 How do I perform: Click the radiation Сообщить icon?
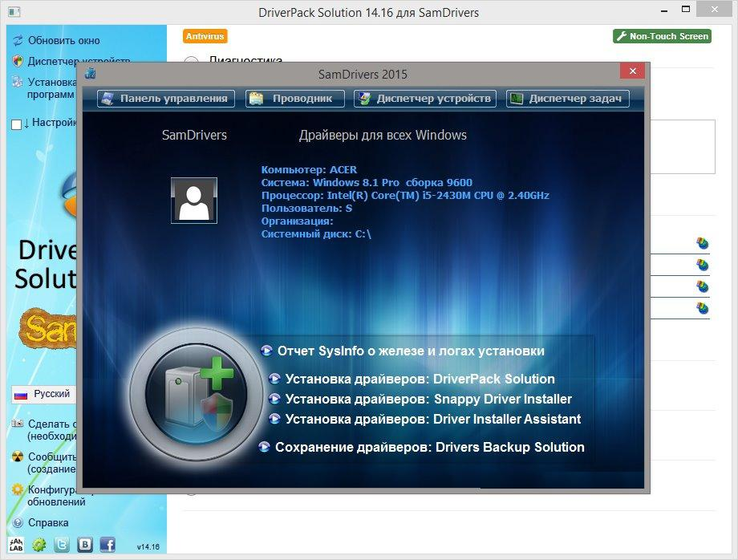click(x=18, y=457)
